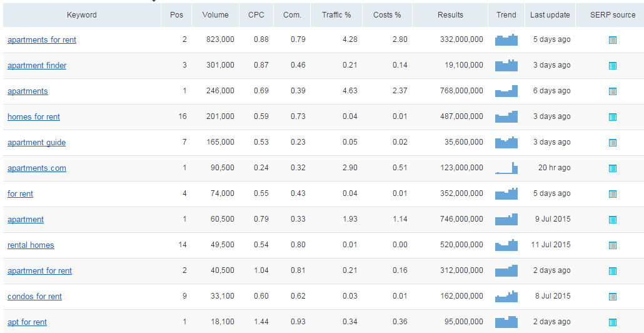This screenshot has height=333, width=644.
Task: View SERP source for 'homes for rent'
Action: (612, 117)
